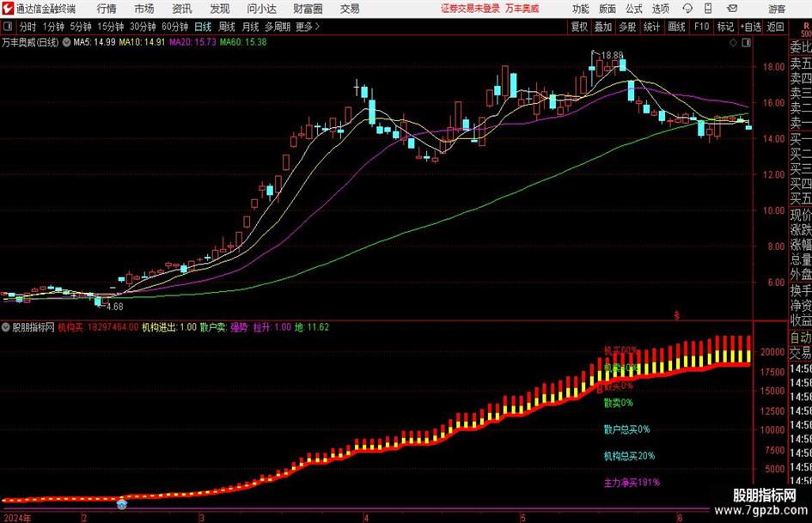Viewport: 812px width, 523px height.
Task: Switch to 月线 monthly tab
Action: click(251, 27)
